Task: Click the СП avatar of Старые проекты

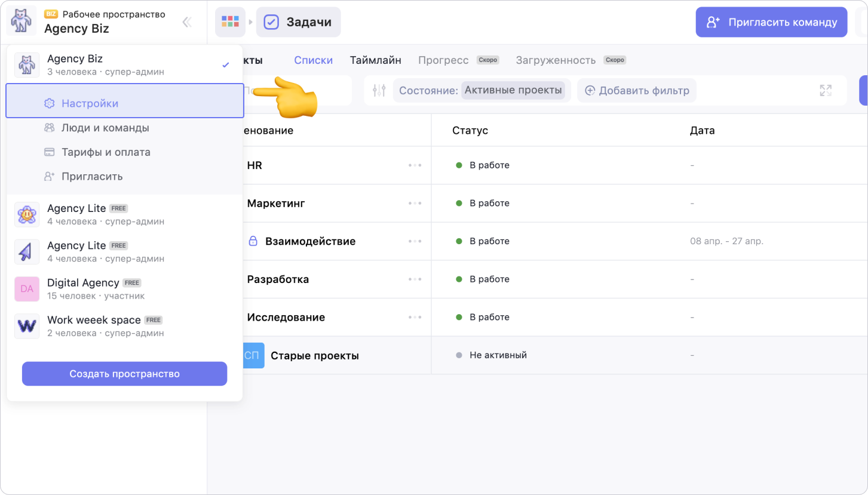Action: 253,355
